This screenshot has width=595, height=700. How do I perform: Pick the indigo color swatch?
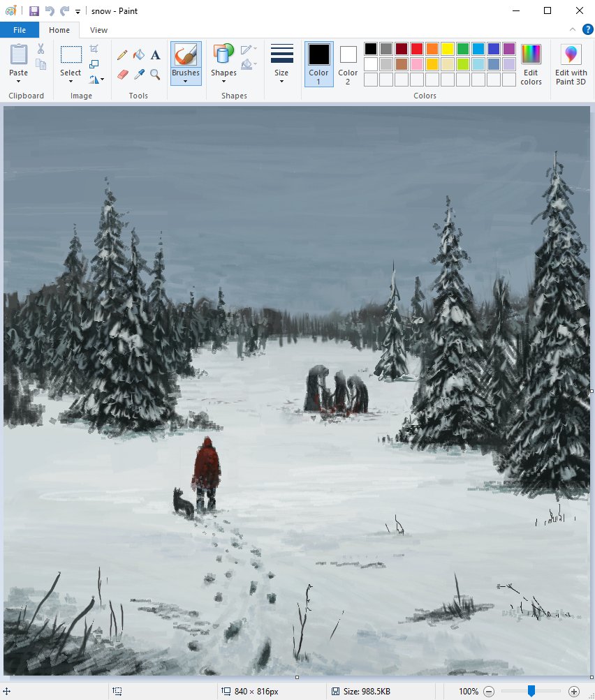tap(494, 49)
